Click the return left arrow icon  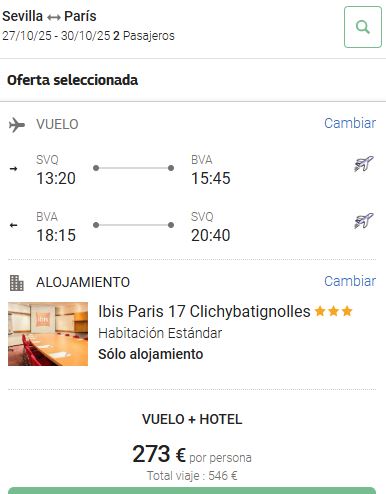13,225
